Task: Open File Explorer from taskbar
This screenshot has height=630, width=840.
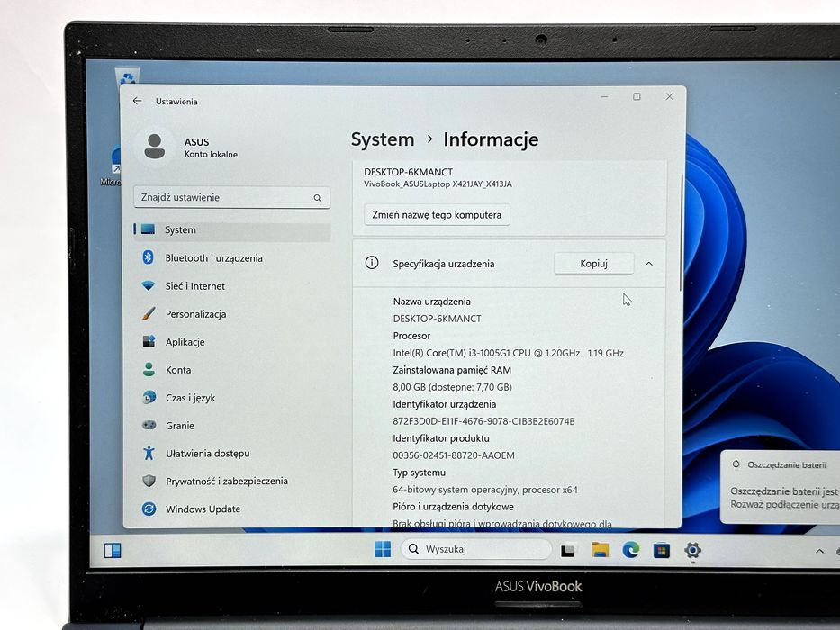Action: tap(600, 550)
